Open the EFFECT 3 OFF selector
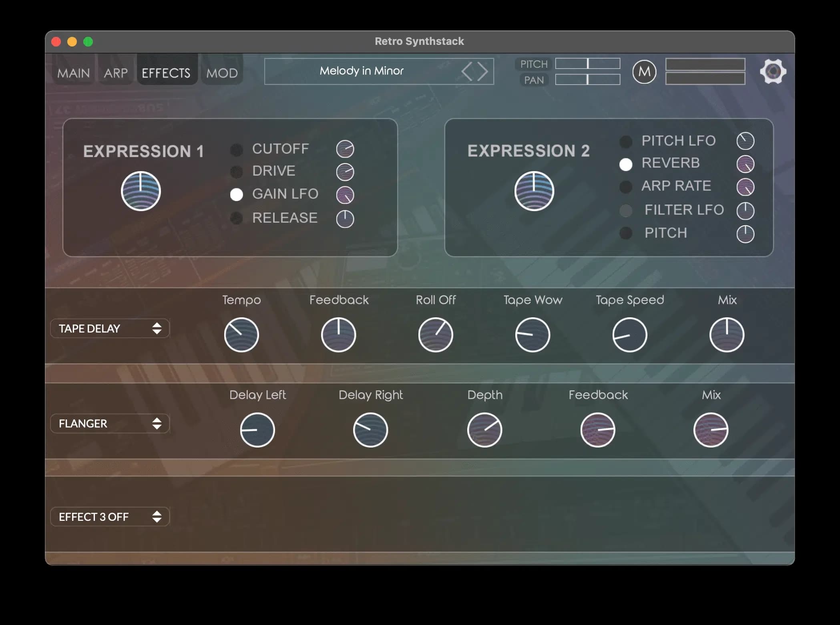 [x=110, y=517]
